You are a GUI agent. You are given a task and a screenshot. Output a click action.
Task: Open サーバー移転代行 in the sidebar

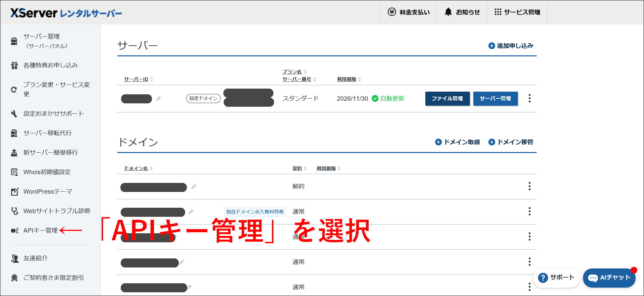point(47,133)
